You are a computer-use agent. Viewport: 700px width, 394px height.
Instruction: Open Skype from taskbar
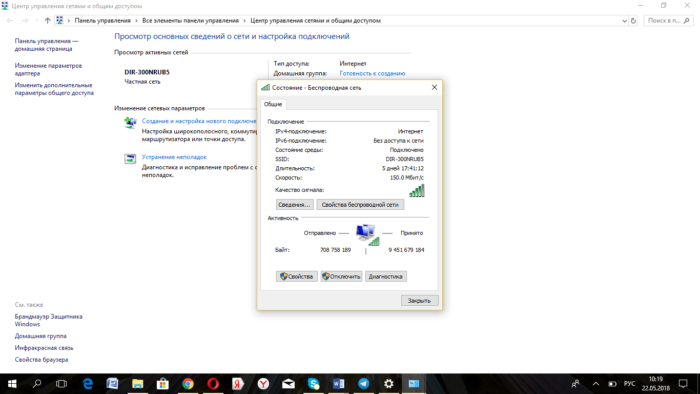point(313,384)
